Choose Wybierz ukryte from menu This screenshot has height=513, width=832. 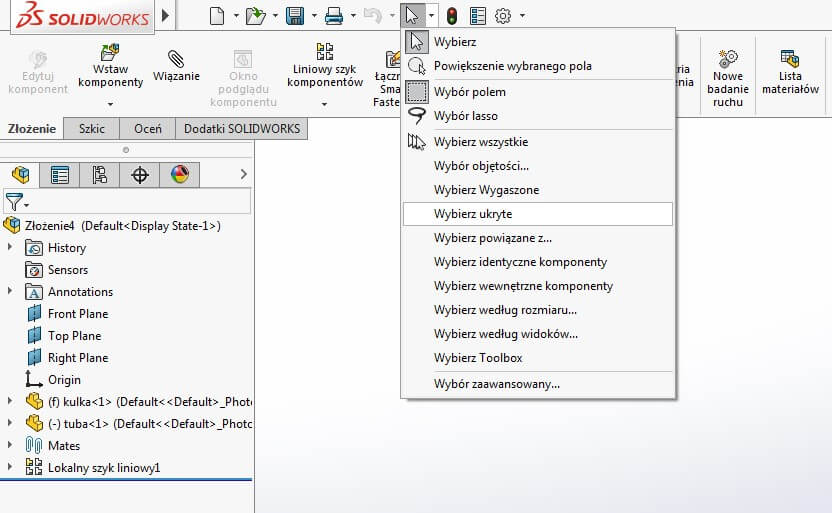coord(472,214)
